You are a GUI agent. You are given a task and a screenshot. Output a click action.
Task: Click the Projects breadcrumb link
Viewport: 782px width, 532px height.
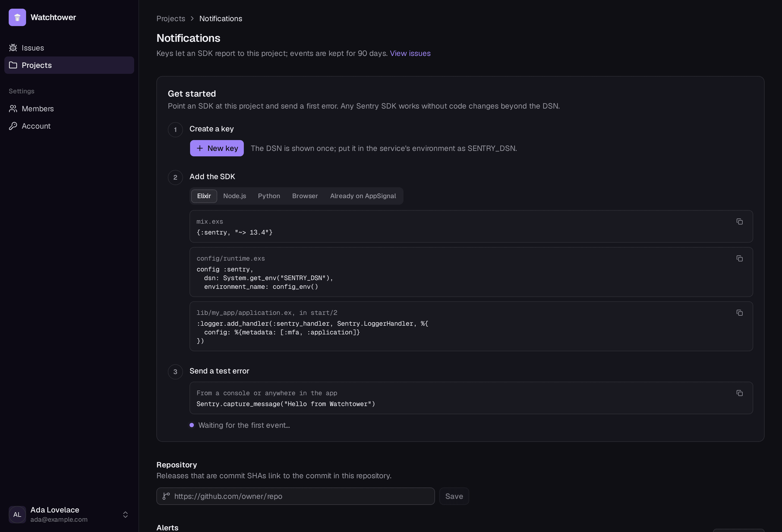tap(171, 18)
